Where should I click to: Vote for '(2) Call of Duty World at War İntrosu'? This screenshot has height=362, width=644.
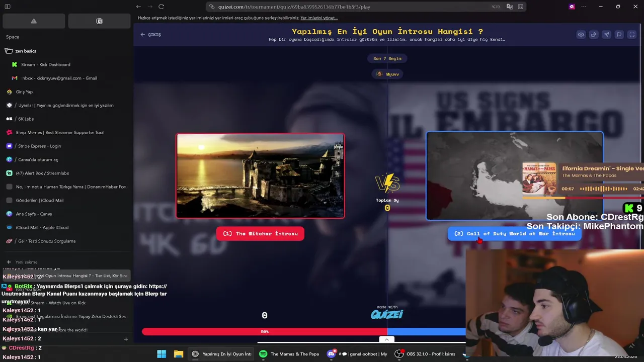(514, 233)
